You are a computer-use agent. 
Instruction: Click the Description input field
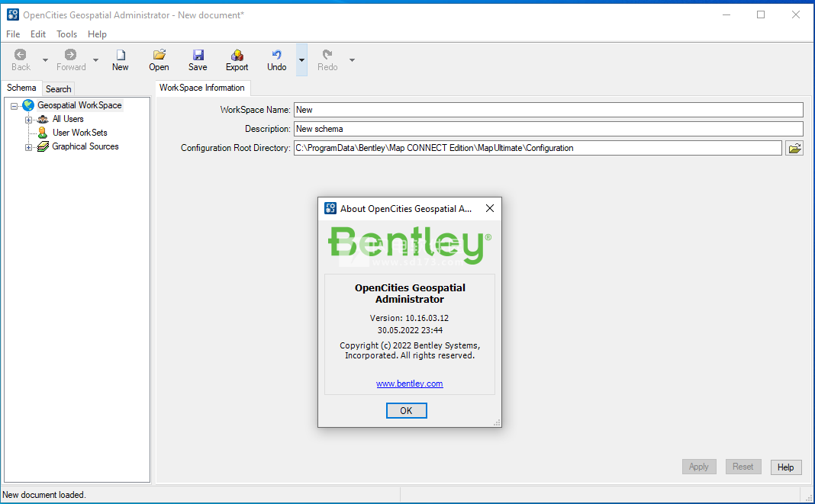(549, 129)
